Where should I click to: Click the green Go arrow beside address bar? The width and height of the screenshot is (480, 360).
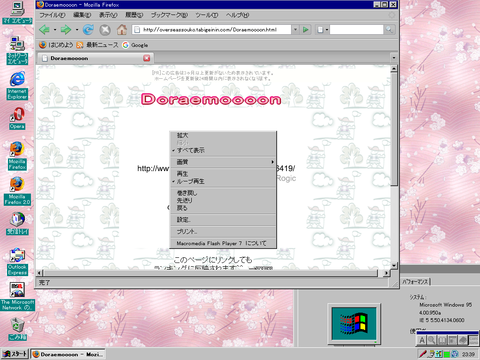point(305,30)
